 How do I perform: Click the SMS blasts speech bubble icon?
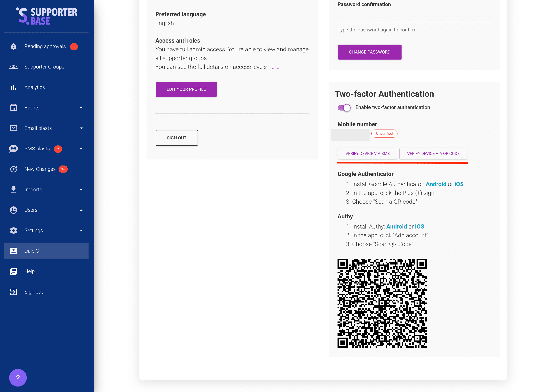point(14,149)
